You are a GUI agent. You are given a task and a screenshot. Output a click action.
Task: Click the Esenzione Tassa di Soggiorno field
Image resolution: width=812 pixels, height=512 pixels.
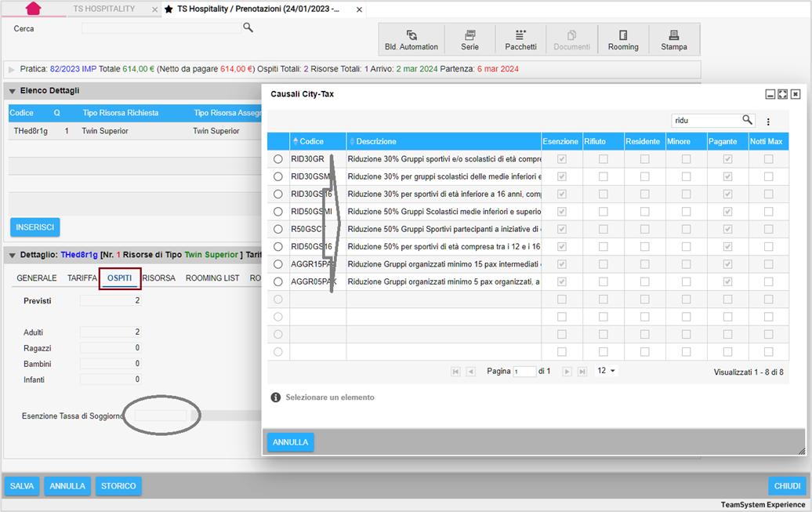(161, 416)
